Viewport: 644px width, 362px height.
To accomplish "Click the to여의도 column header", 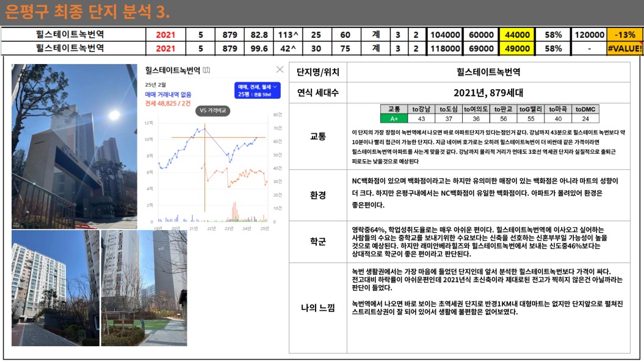I will pos(476,109).
